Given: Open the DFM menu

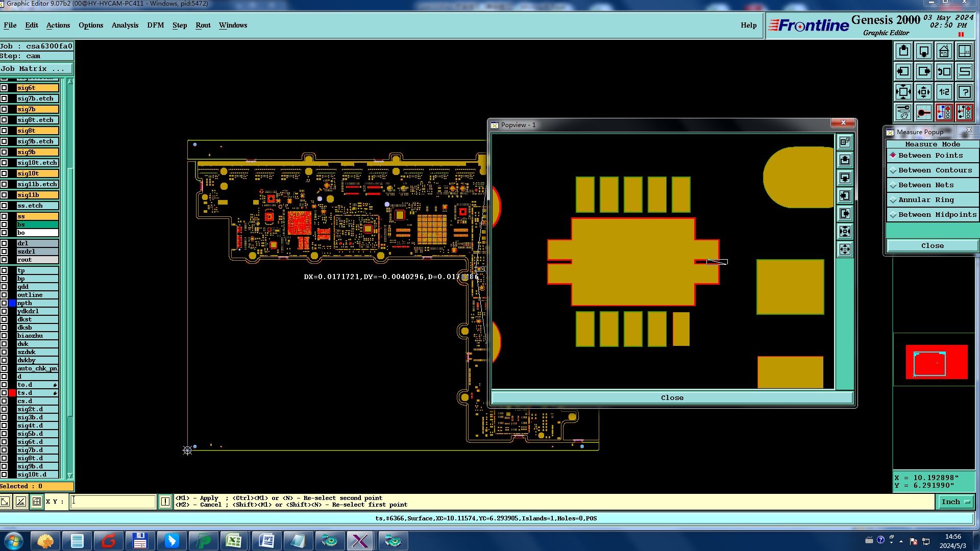Looking at the screenshot, I should [x=155, y=26].
